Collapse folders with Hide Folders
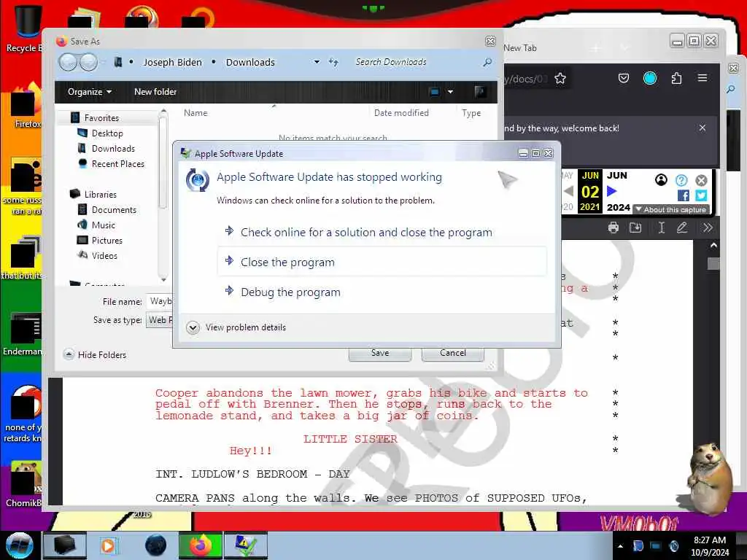Viewport: 747px width, 560px height. coord(95,355)
